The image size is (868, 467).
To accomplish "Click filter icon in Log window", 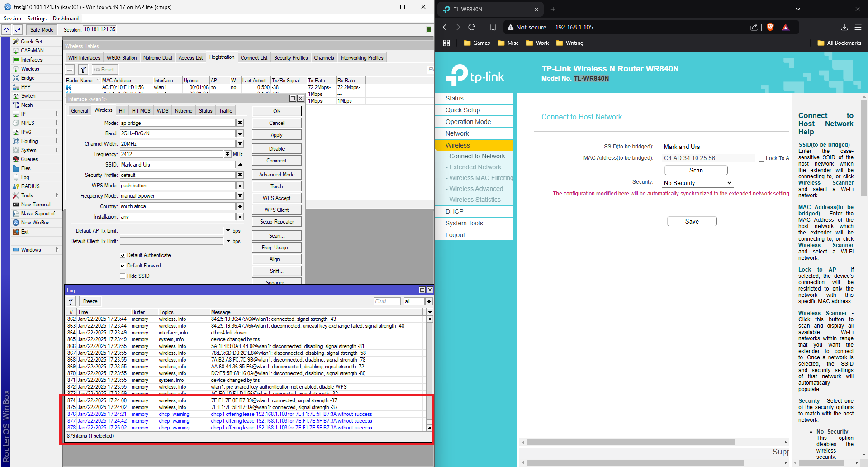I will [71, 301].
